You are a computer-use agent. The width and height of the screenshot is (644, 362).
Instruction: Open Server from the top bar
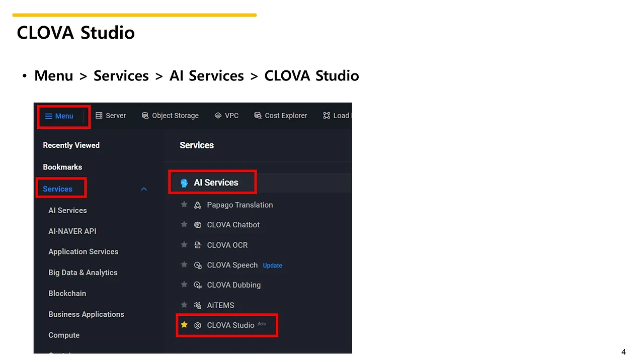coord(111,116)
